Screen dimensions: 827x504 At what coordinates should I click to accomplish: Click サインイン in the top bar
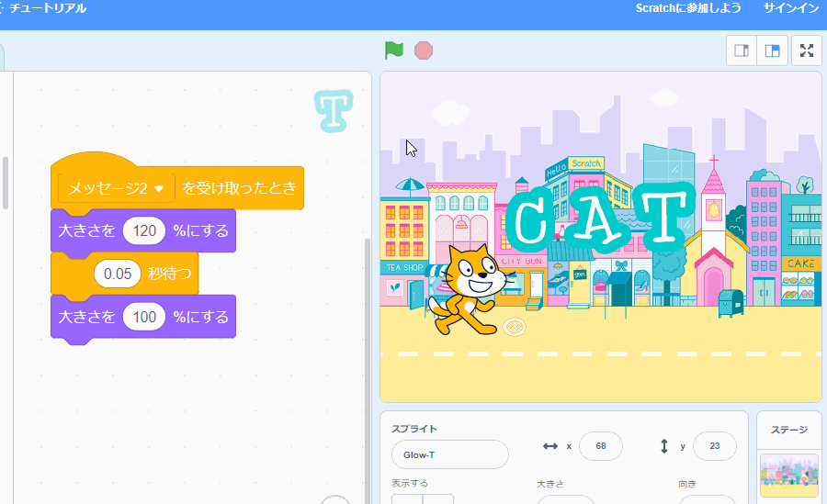791,8
